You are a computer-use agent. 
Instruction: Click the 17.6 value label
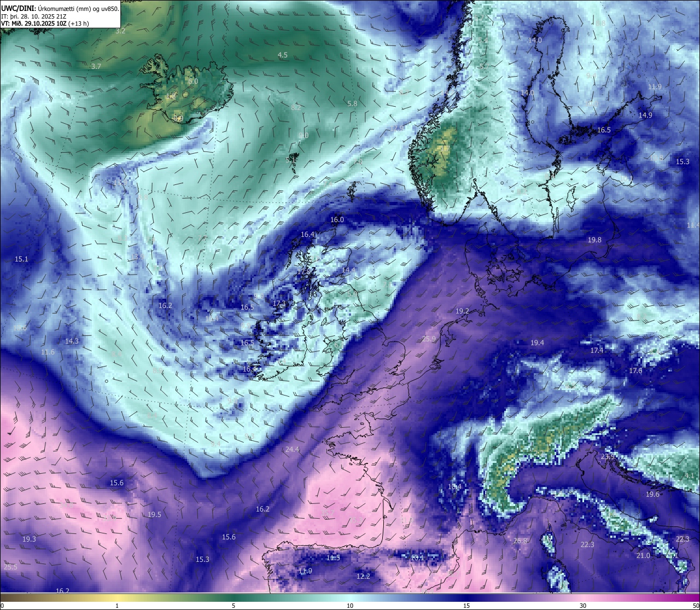coord(635,371)
